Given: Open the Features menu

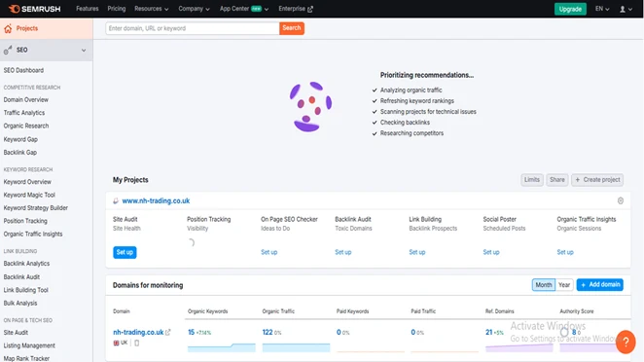Looking at the screenshot, I should (x=88, y=9).
